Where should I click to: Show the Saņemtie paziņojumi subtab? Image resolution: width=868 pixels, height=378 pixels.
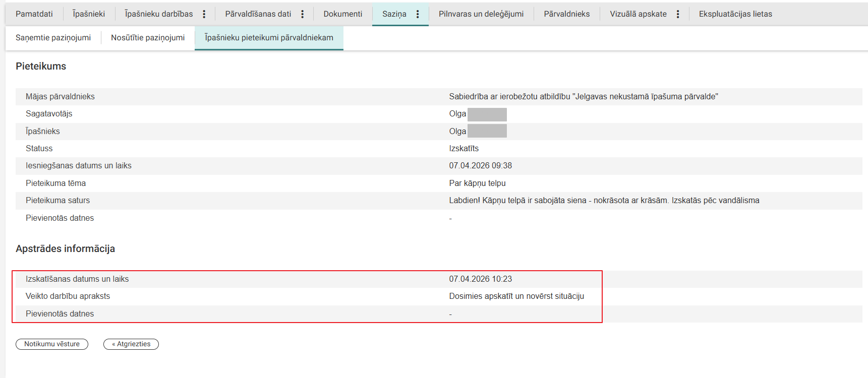tap(53, 38)
